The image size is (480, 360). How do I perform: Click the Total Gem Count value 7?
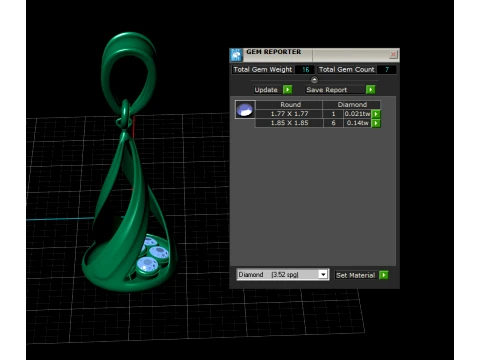[x=387, y=70]
